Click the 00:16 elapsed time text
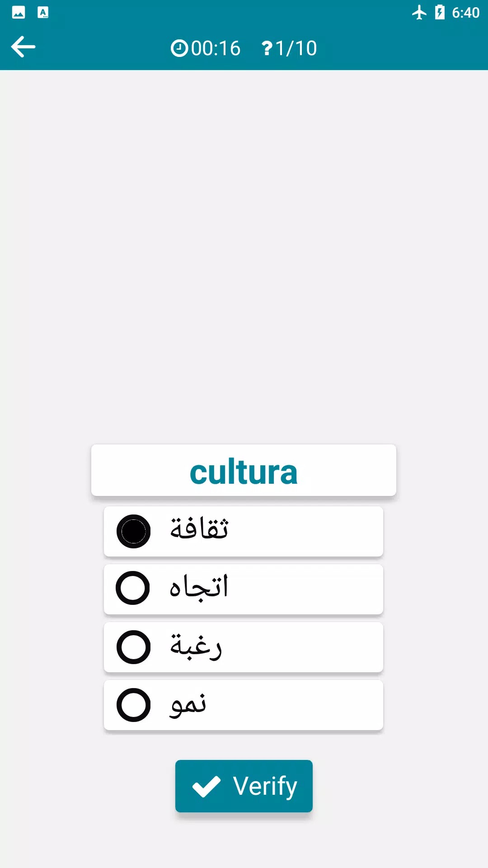 (x=216, y=48)
